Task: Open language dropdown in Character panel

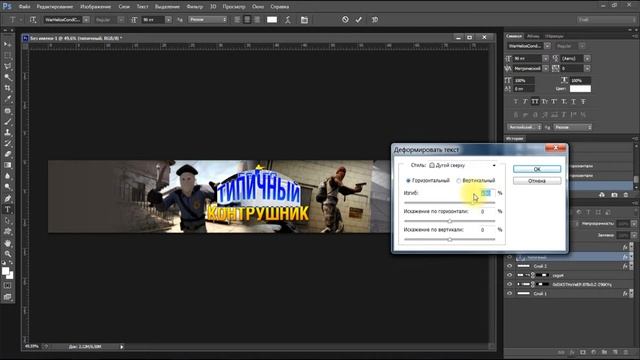Action: point(524,127)
